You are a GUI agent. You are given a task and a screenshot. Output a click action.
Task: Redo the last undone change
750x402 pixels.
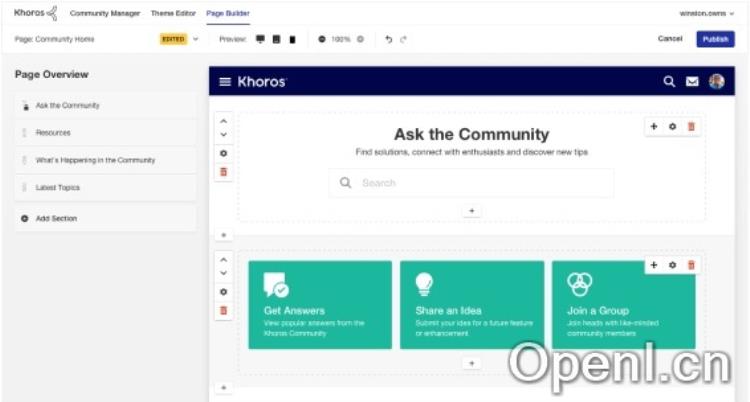coord(403,39)
